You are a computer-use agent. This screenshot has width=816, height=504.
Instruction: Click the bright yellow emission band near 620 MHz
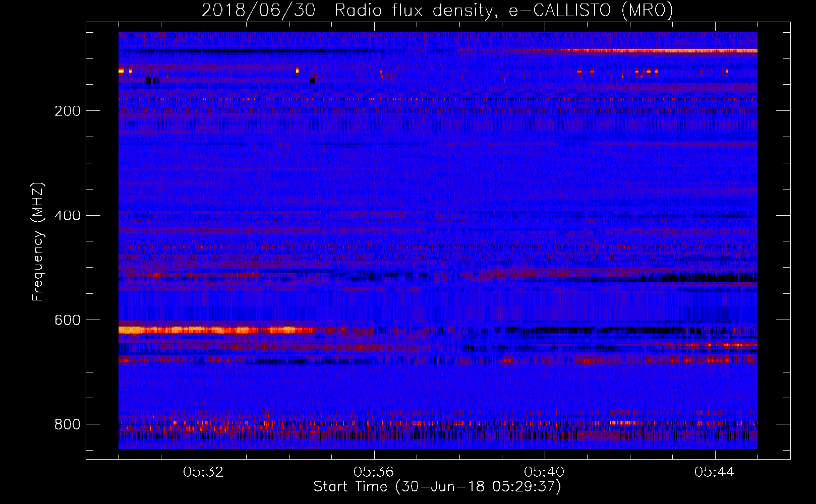coord(217,330)
